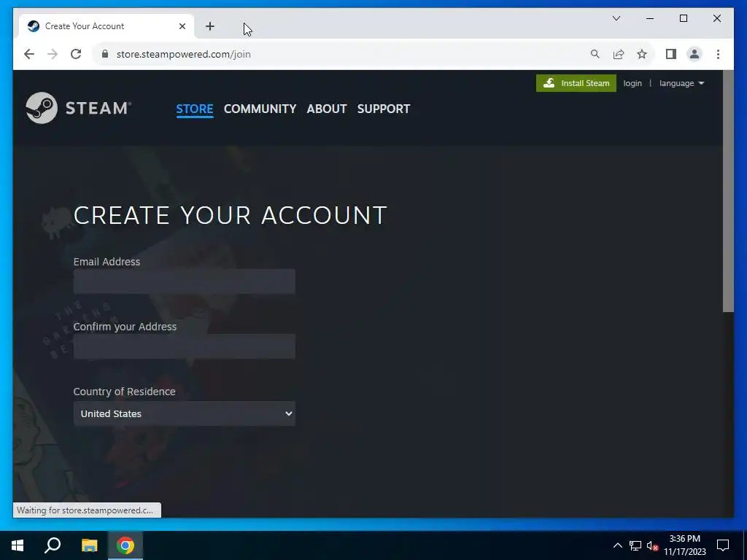View site info via padlock icon

pyautogui.click(x=105, y=54)
